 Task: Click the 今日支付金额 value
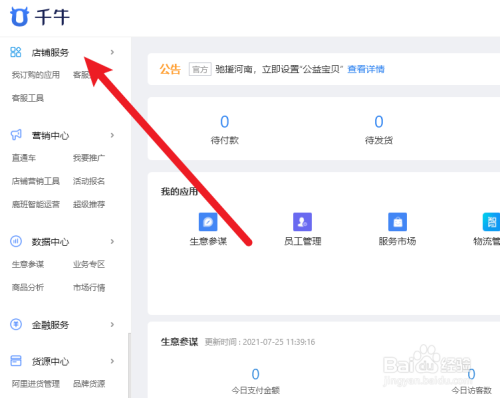click(x=255, y=374)
